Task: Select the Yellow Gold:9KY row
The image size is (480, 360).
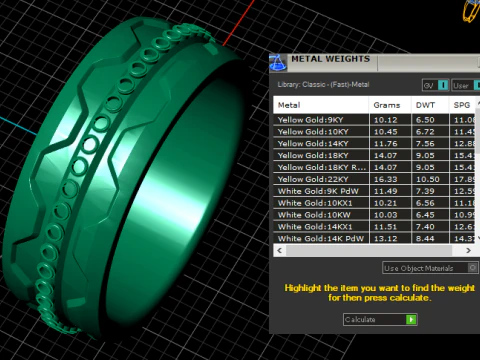Action: pos(375,120)
